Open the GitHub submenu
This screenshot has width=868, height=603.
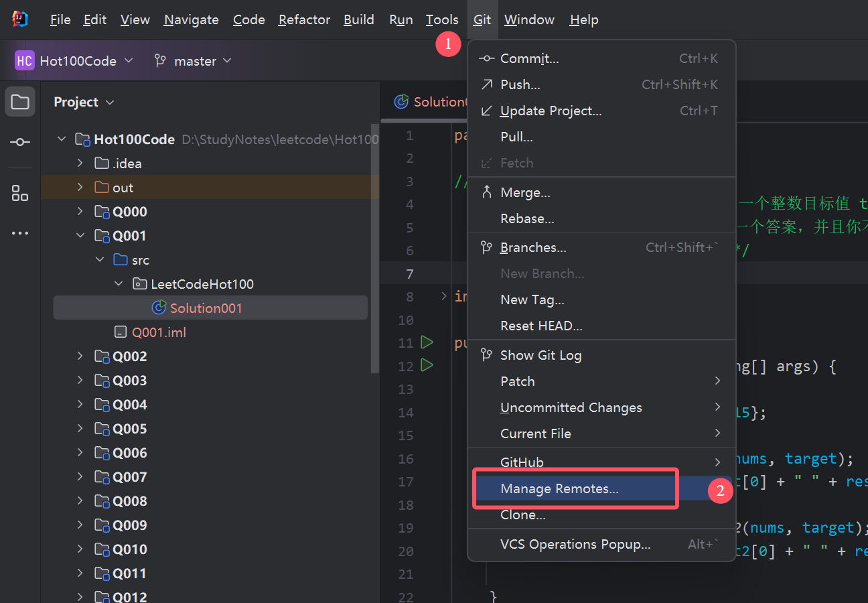click(522, 462)
